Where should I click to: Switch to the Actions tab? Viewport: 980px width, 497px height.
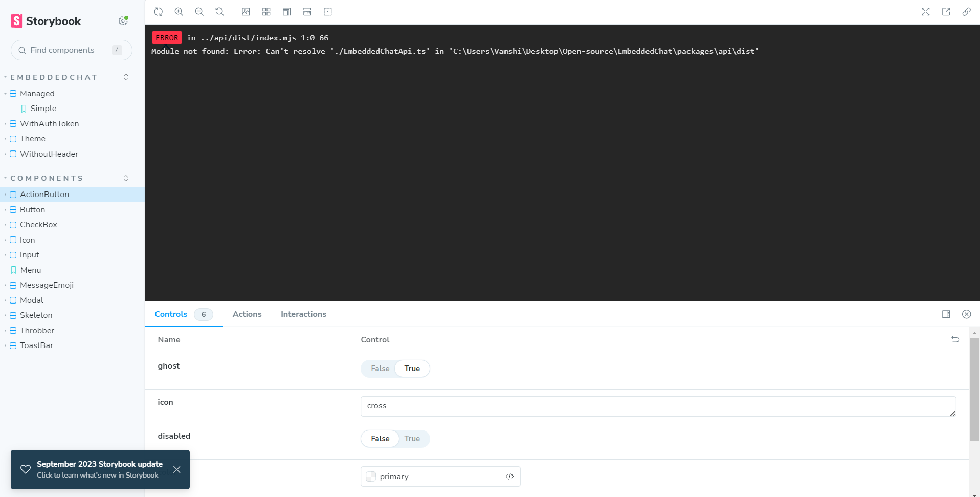247,314
